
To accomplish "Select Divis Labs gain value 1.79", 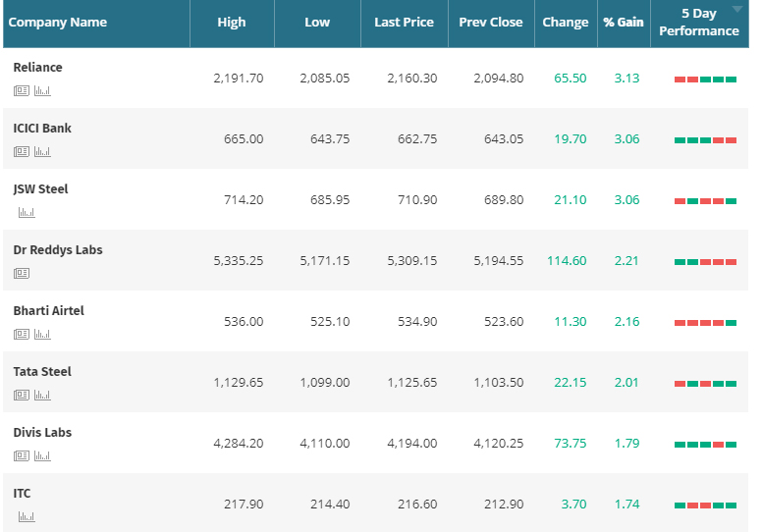I will pyautogui.click(x=626, y=443).
